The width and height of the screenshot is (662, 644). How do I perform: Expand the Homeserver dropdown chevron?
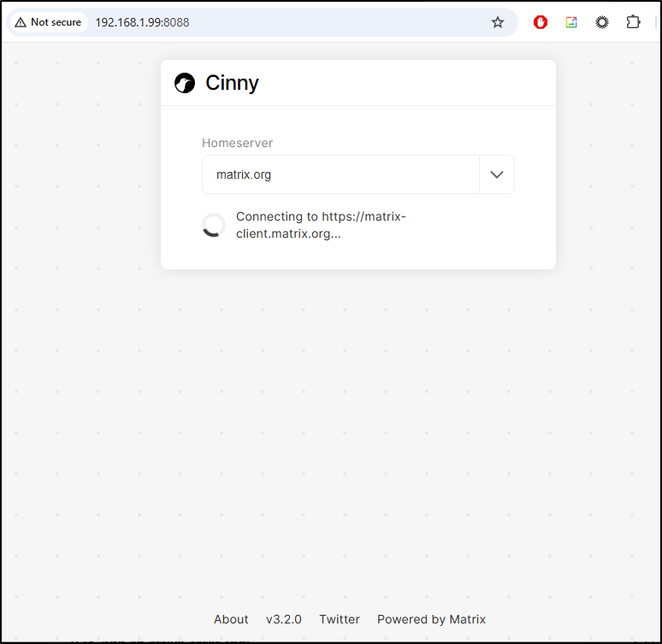497,174
